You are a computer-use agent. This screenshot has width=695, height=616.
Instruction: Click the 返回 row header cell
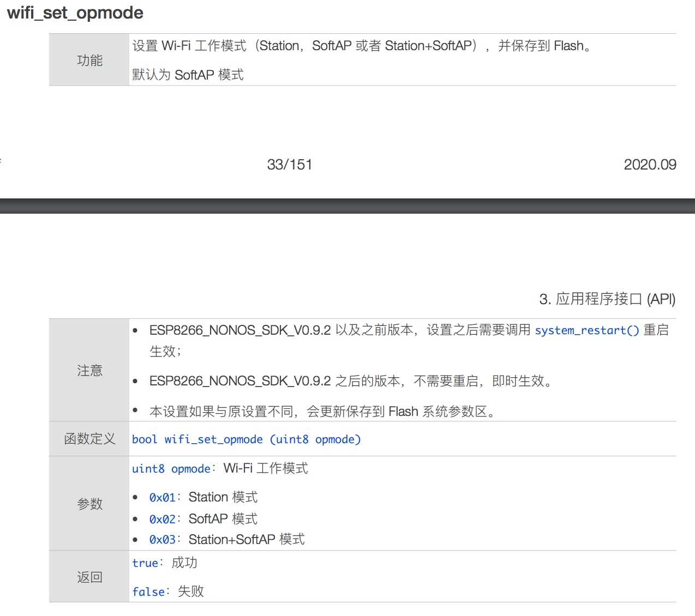(89, 577)
